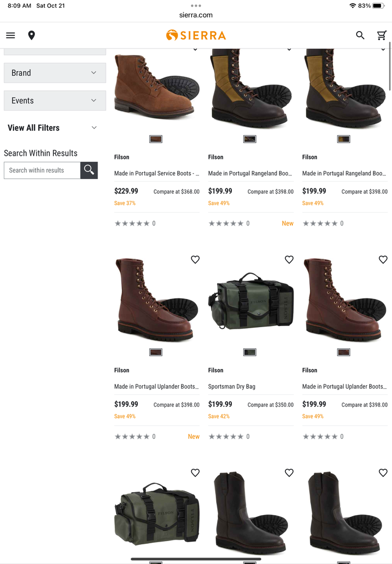Screen dimensions: 392x564
Task: Submit the search within results magnifier button
Action: coord(89,170)
